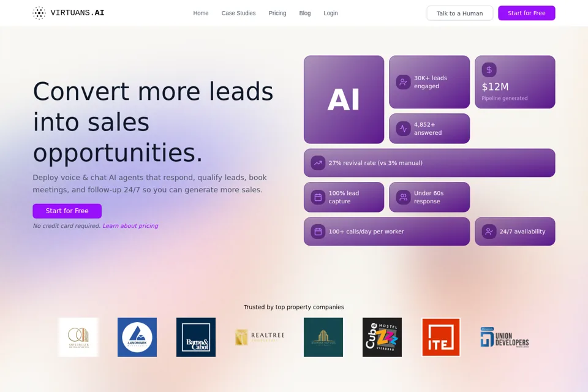Click the people icon beside Under 60s response
The image size is (588, 392).
[403, 197]
